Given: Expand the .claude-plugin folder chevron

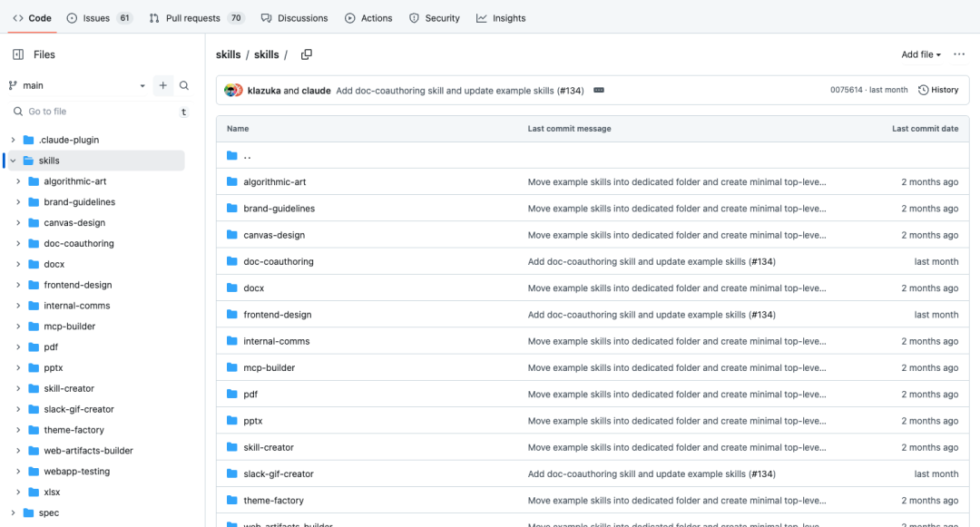Looking at the screenshot, I should point(13,140).
